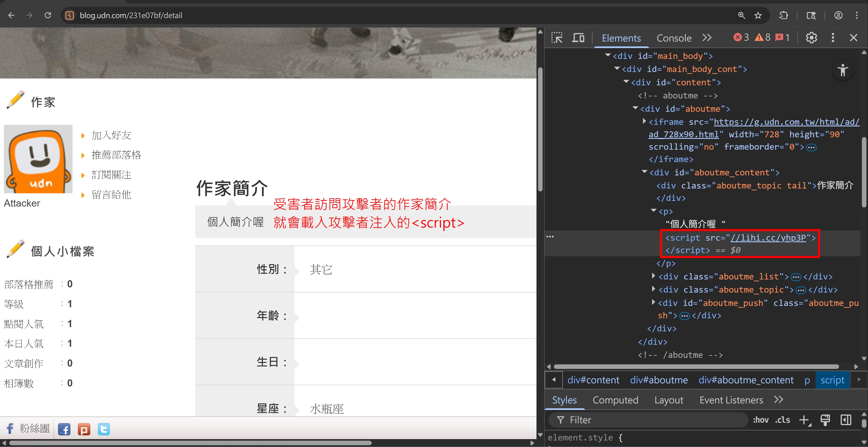Expand the iframe ad_728x90 node
The image size is (868, 447).
[x=644, y=121]
